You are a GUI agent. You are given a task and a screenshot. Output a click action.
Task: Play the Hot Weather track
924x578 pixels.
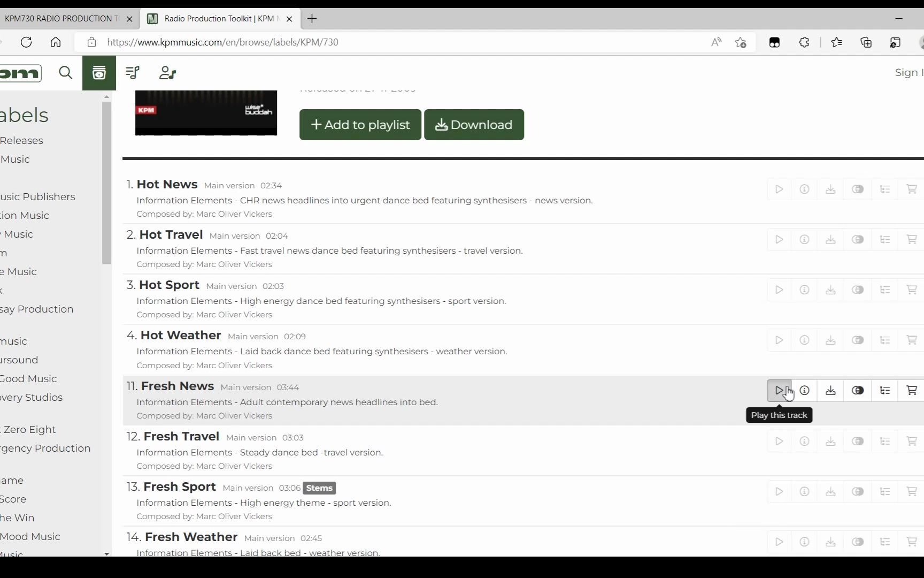click(x=779, y=340)
